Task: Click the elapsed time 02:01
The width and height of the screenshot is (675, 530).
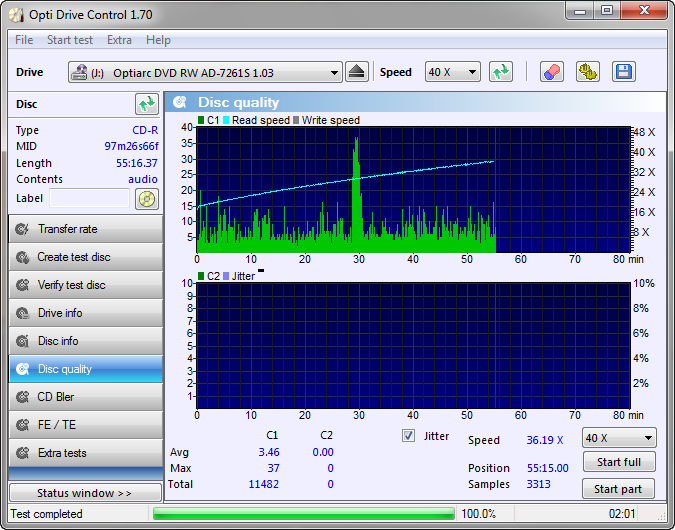Action: (x=622, y=514)
